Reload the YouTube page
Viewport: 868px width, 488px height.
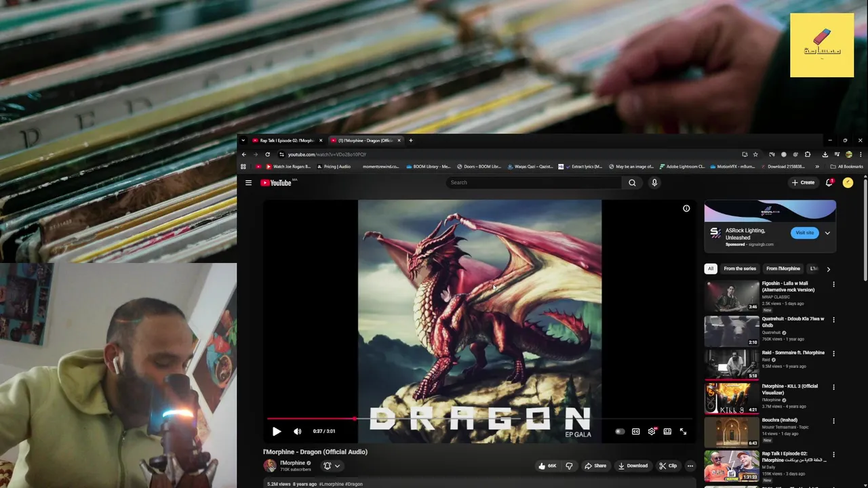[267, 155]
